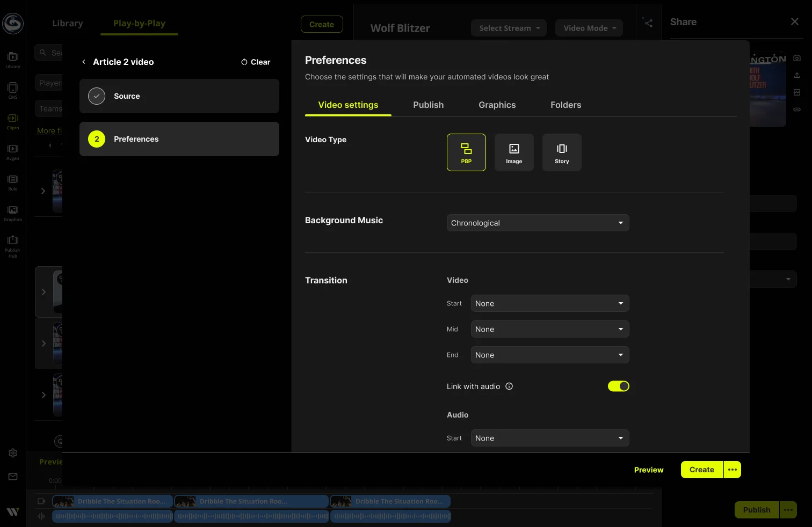This screenshot has width=812, height=527.
Task: Turn off Link with audio toggle
Action: 619,386
